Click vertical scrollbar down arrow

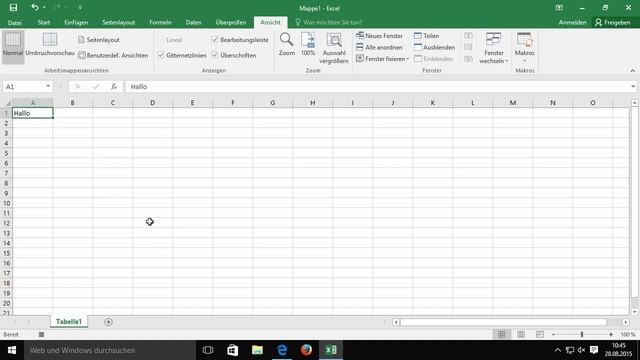(x=634, y=312)
